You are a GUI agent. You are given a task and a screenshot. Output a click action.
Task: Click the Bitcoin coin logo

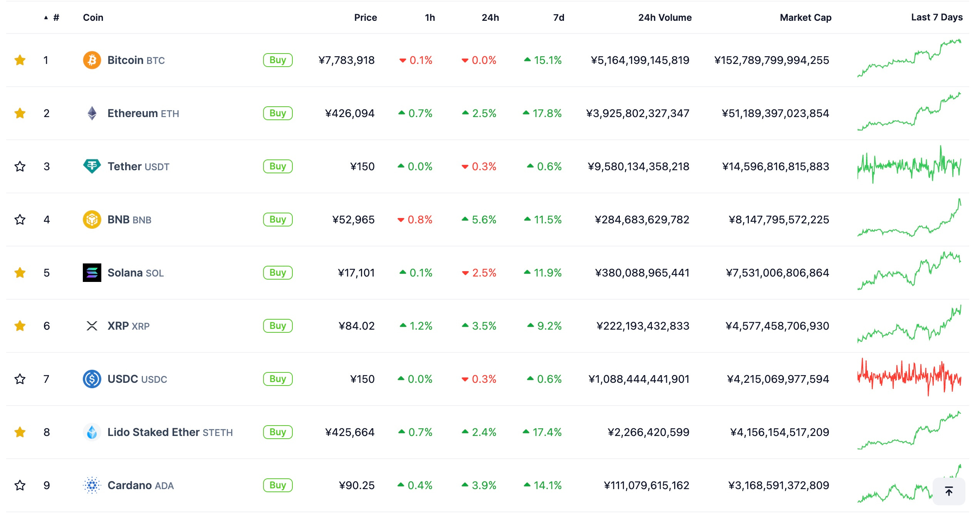92,60
